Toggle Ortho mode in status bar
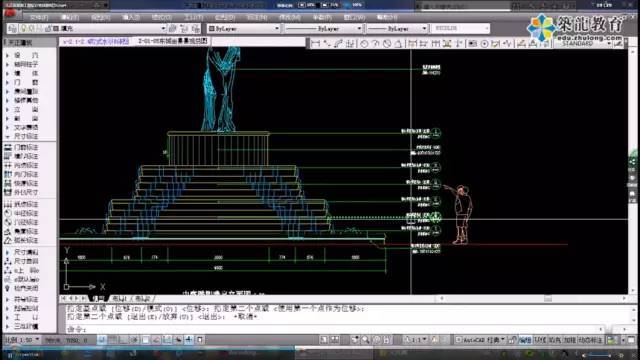The height and width of the screenshot is (360, 640). pos(124,340)
